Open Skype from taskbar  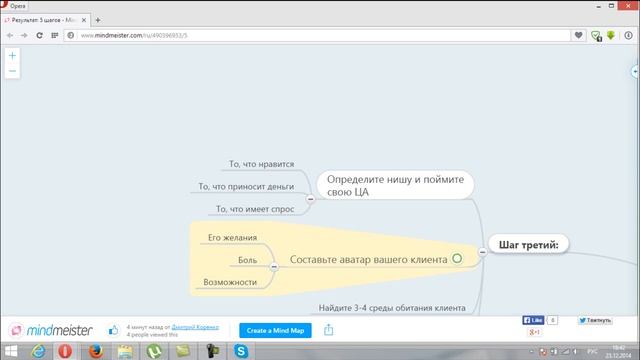(241, 351)
